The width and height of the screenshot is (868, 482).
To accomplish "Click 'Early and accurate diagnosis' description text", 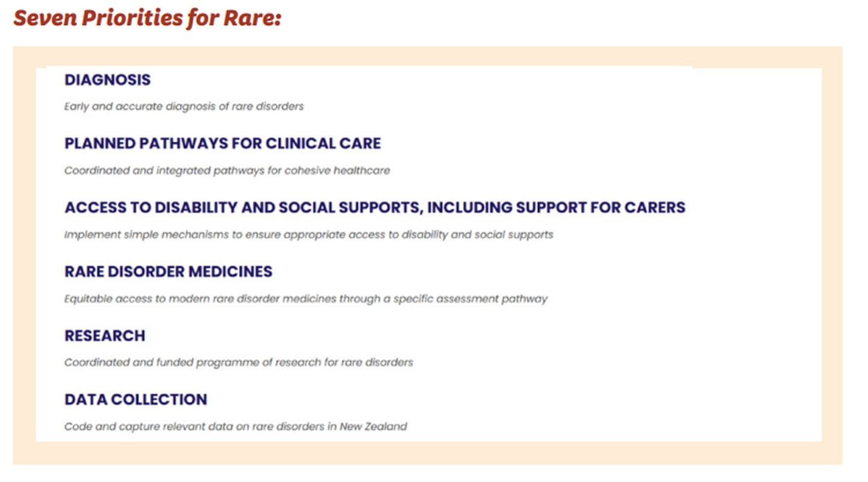I will pos(184,107).
